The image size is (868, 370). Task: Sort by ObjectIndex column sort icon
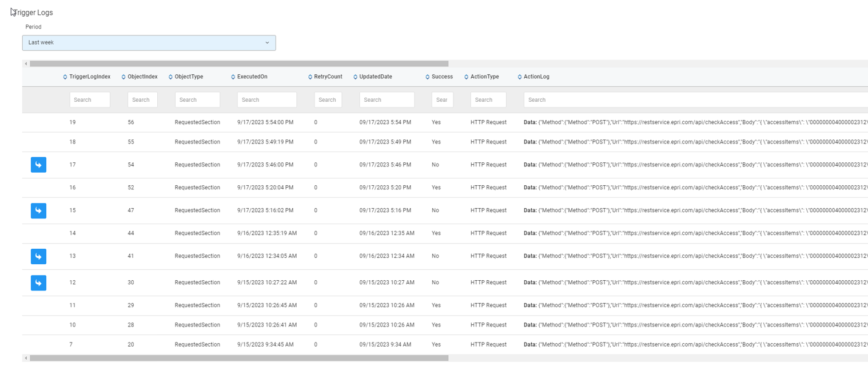click(x=124, y=77)
